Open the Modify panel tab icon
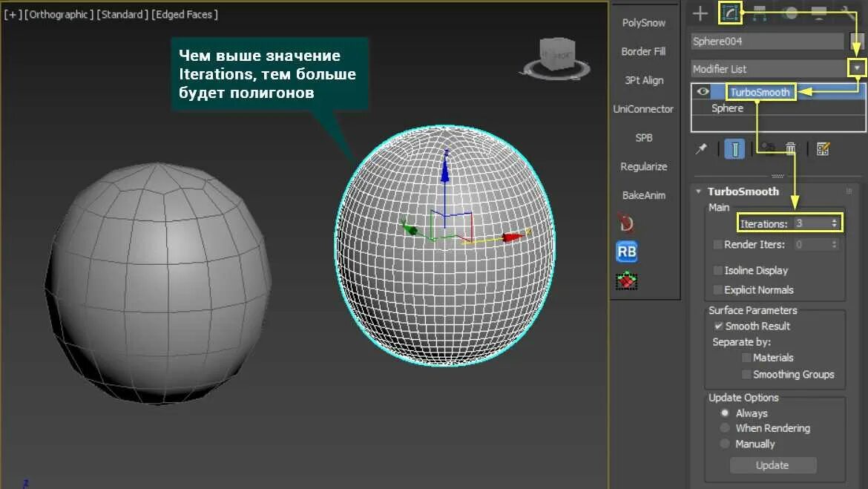868x489 pixels. (730, 12)
